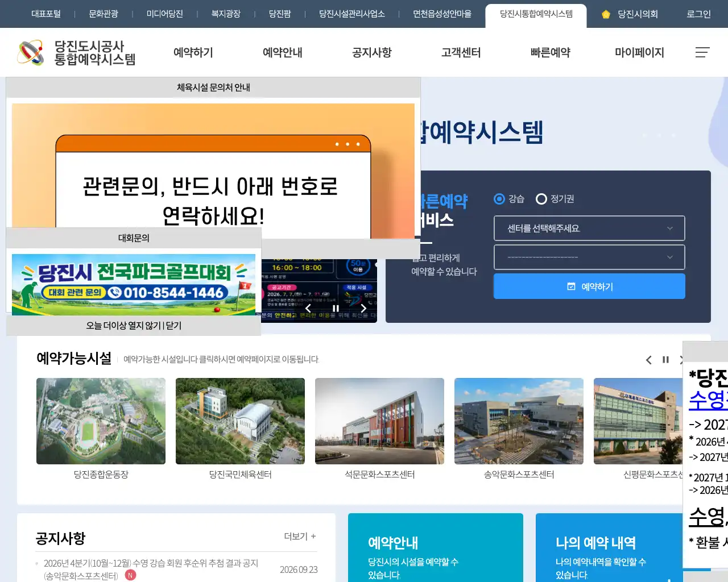Open the 예약안내 teal card
The height and width of the screenshot is (582, 728).
(436, 548)
